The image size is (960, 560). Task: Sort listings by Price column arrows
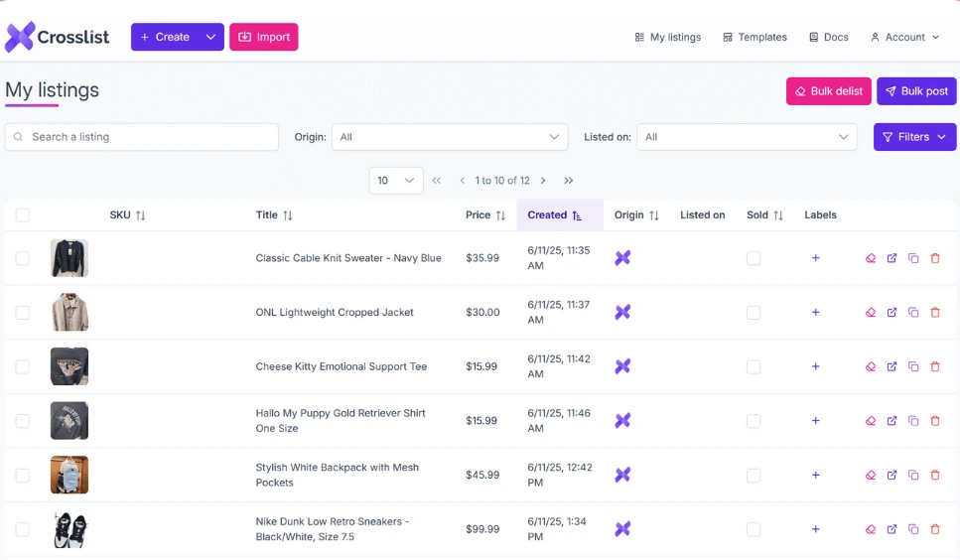click(500, 215)
